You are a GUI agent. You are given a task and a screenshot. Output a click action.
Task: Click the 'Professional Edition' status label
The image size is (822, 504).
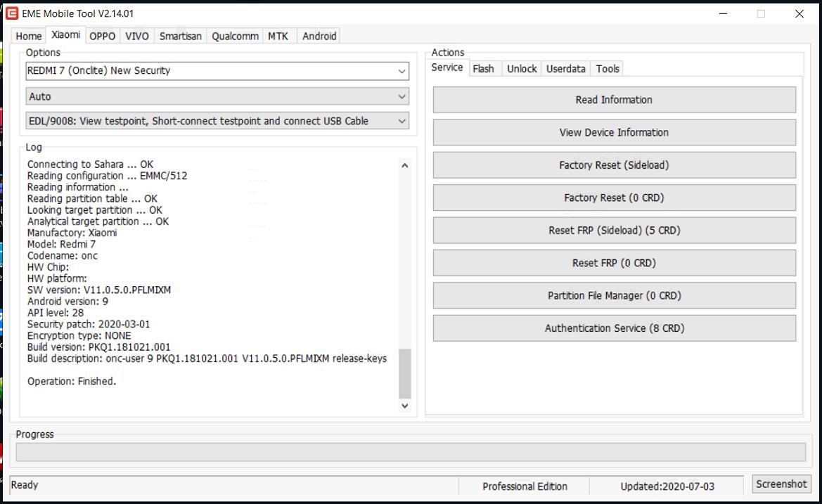coord(525,486)
